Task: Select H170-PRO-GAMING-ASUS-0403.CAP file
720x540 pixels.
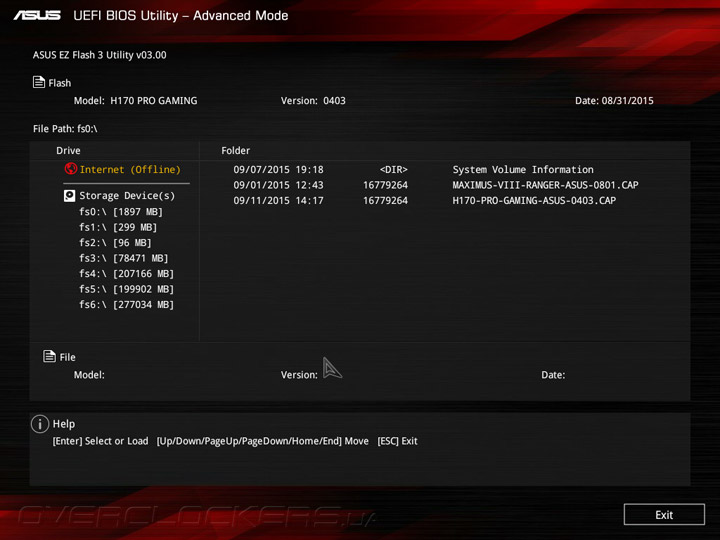Action: (x=534, y=201)
